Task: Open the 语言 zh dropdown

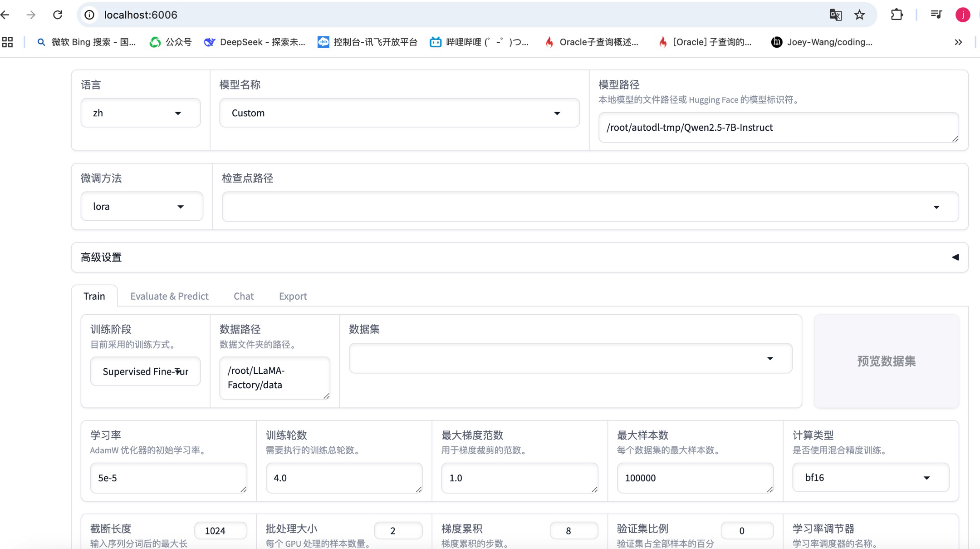Action: [140, 113]
